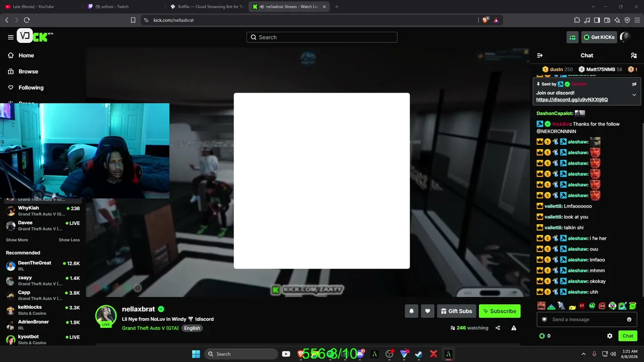Open Leo AI sparkle icon
This screenshot has width=644, height=362.
(x=617, y=20)
